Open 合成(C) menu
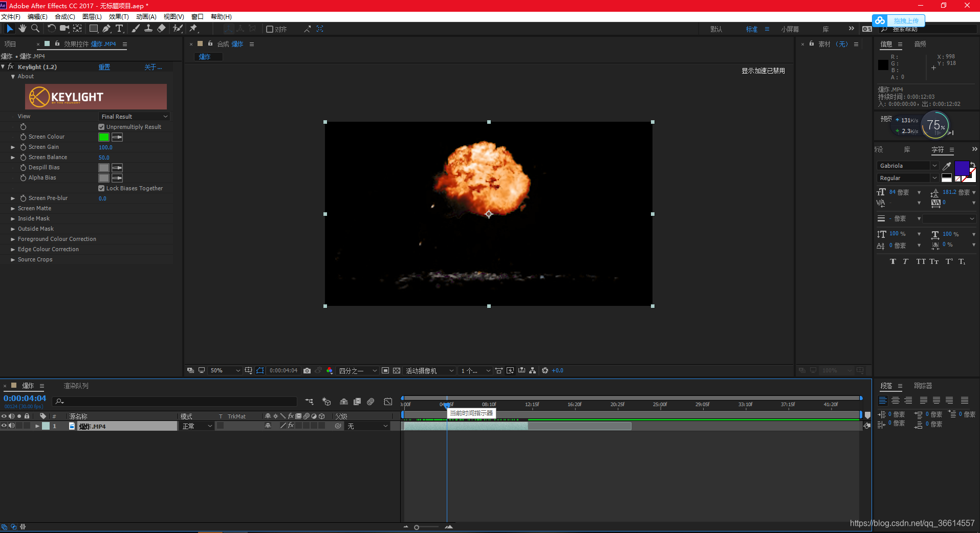 65,17
